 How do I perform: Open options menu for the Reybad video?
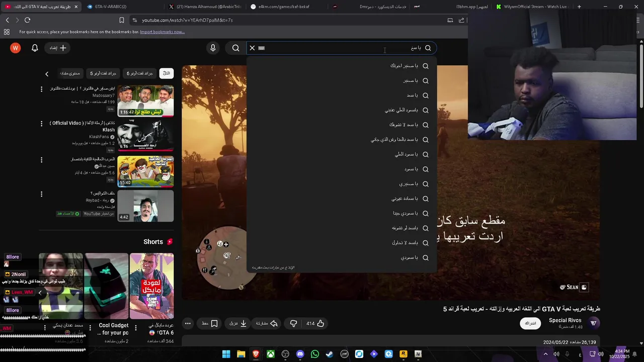tap(41, 194)
